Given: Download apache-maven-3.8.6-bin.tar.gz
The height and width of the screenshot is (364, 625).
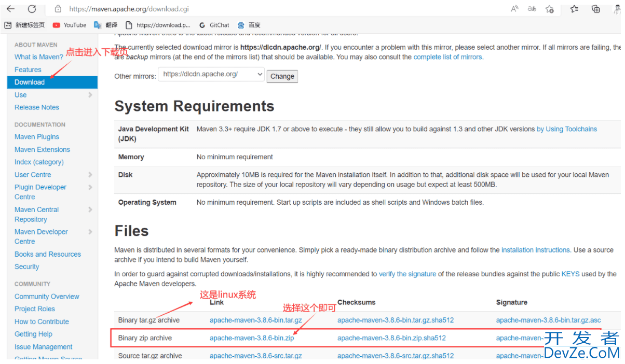Looking at the screenshot, I should [x=256, y=320].
